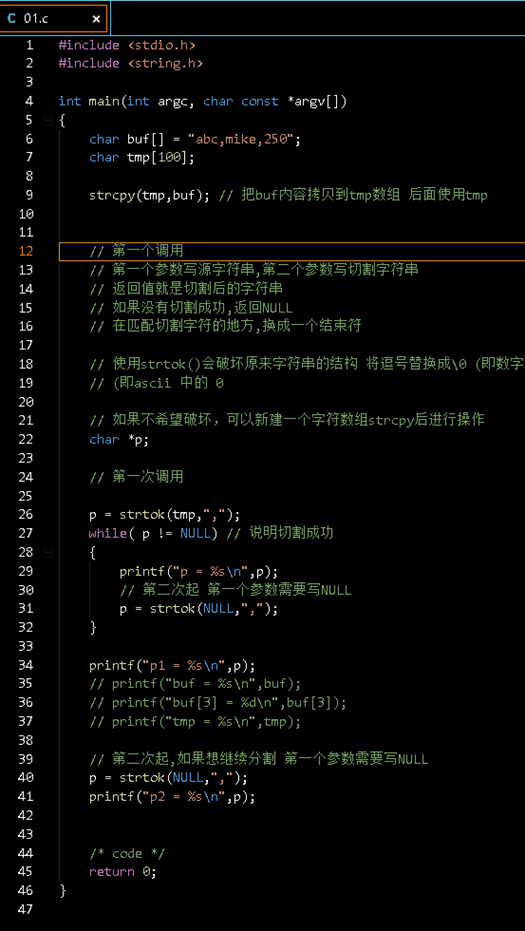
Task: Click the '#include <stdio.h>' line
Action: click(127, 45)
